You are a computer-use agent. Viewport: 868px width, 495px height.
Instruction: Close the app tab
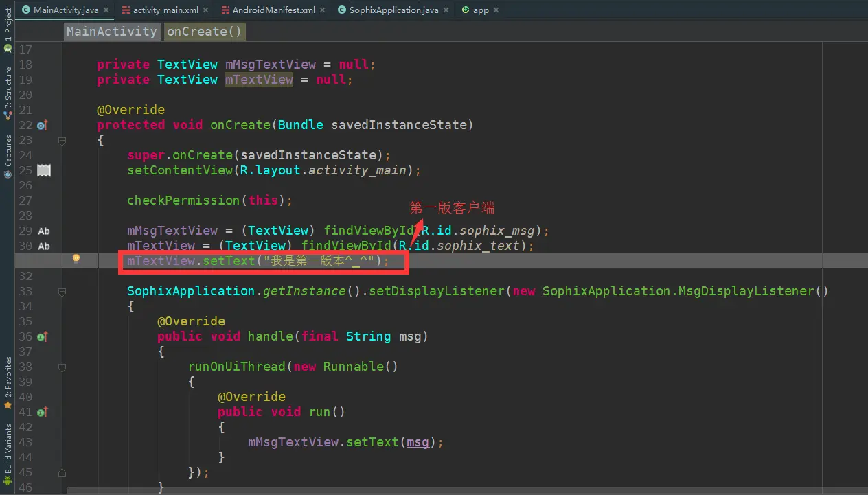[x=496, y=10]
